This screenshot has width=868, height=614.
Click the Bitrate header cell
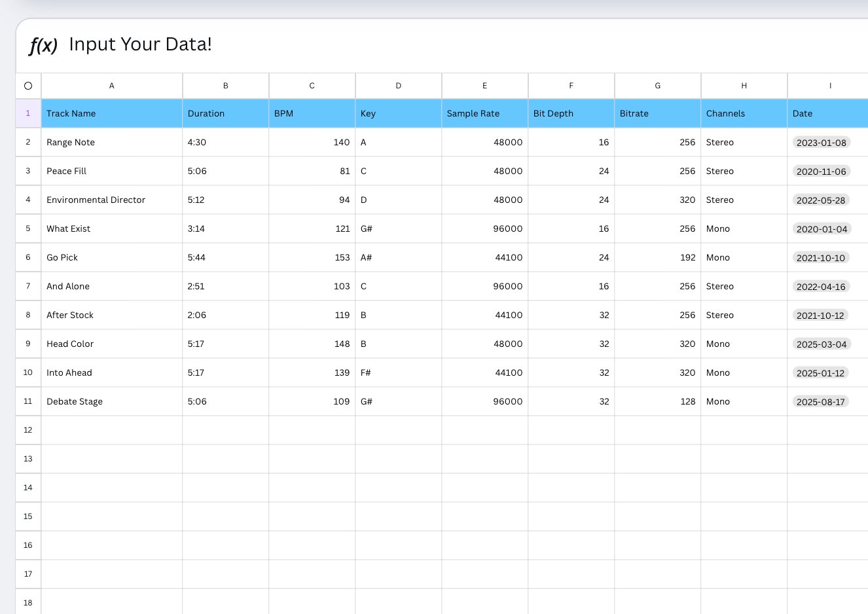(x=658, y=113)
